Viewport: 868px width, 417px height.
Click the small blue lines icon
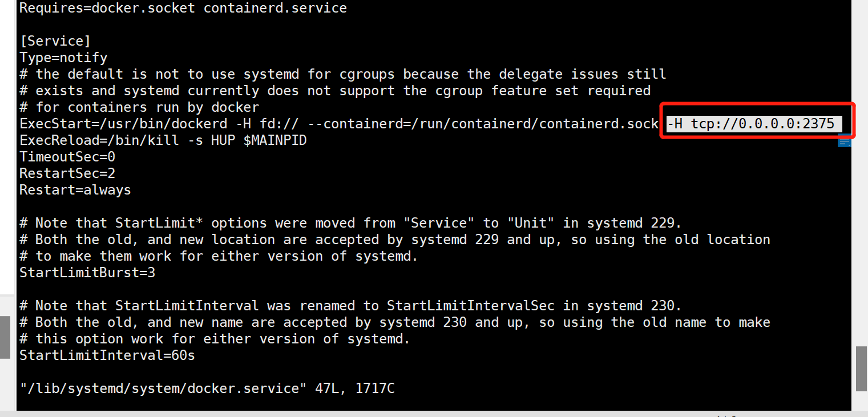coord(844,141)
